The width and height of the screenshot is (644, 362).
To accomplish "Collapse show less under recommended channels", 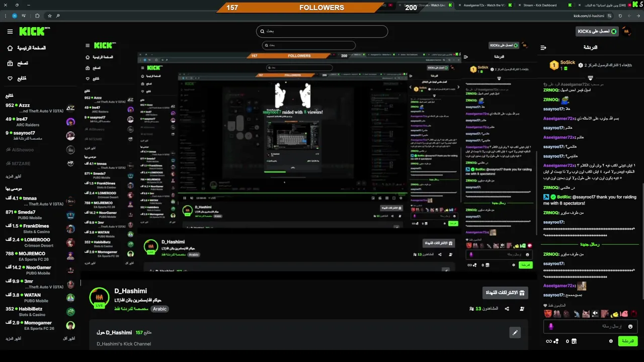I will click(x=69, y=338).
